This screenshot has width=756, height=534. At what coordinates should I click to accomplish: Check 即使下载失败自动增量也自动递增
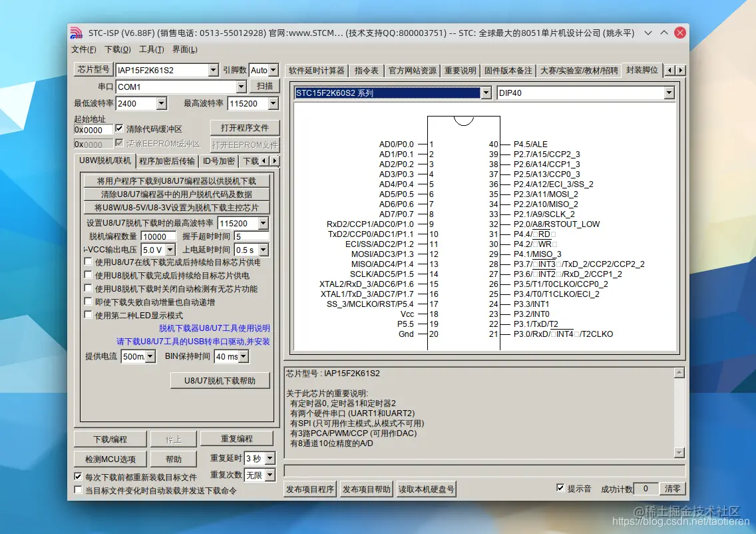(88, 302)
